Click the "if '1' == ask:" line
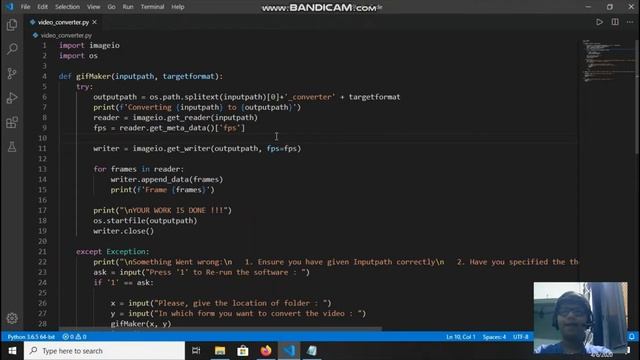Screen dimensions: 640x360 123,282
